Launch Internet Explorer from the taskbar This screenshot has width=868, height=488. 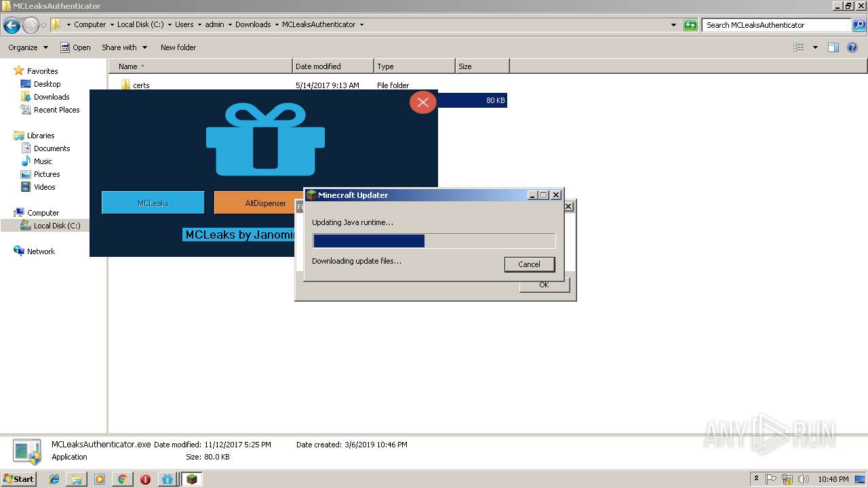click(54, 479)
